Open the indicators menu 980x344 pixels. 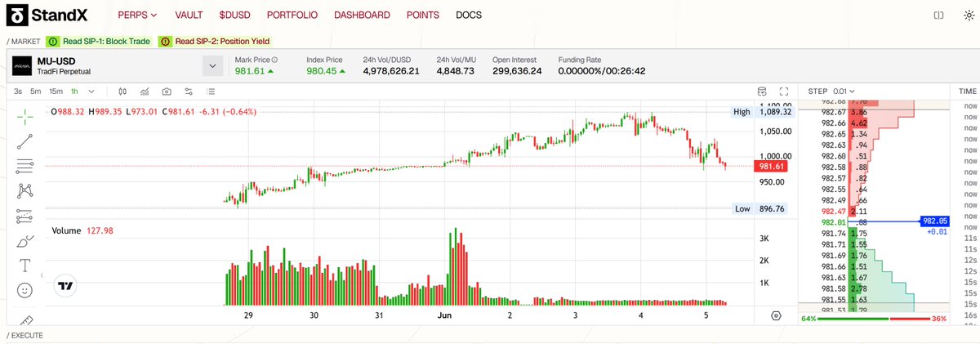coord(145,92)
